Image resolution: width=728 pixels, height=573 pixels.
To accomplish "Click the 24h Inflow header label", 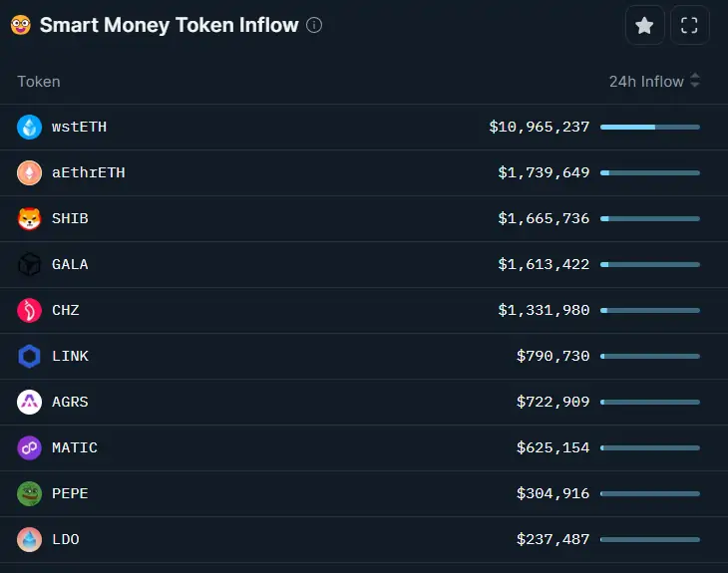I will pos(646,82).
